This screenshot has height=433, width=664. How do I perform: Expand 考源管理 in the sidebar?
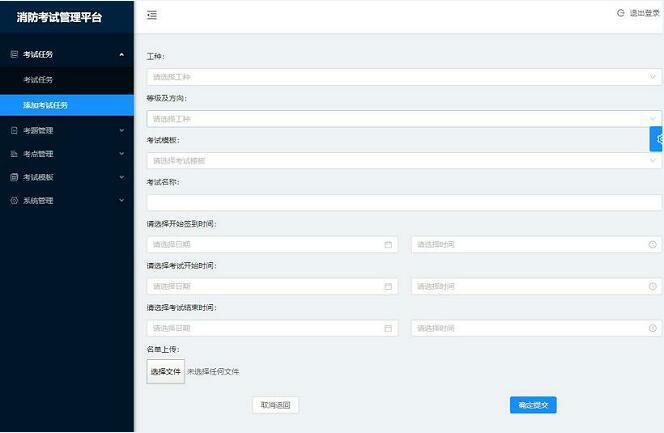[66, 130]
